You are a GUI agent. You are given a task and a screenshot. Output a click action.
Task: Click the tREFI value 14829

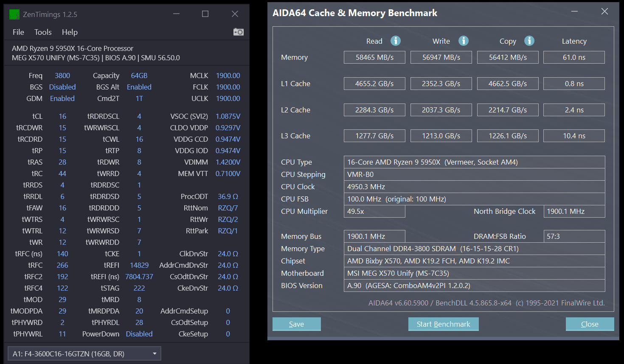coord(139,265)
